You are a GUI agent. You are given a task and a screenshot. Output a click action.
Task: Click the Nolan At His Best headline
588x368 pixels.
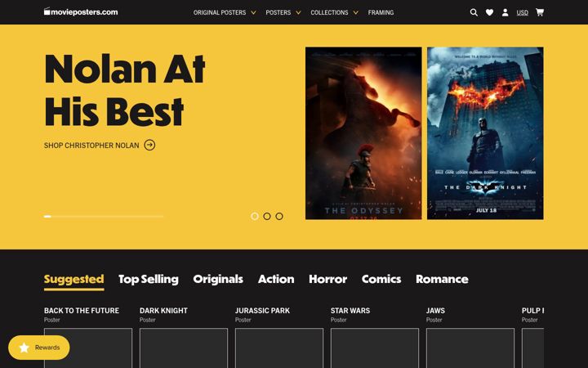tap(125, 90)
